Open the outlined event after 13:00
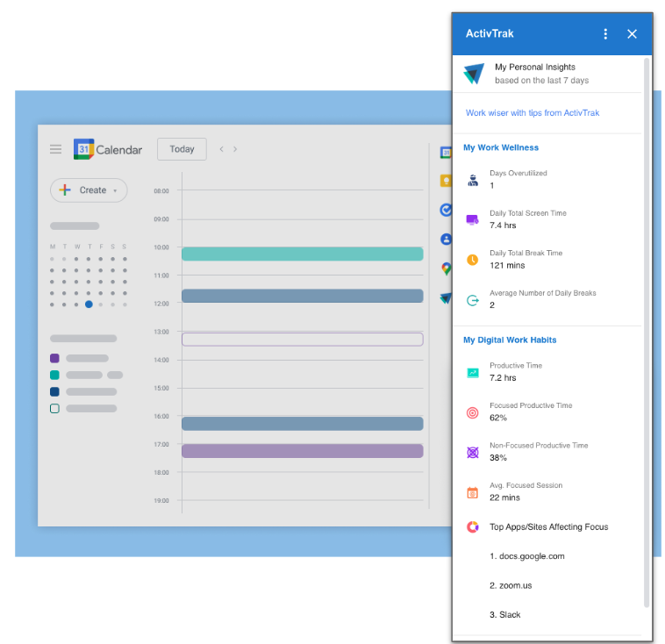This screenshot has height=644, width=665. click(x=303, y=340)
